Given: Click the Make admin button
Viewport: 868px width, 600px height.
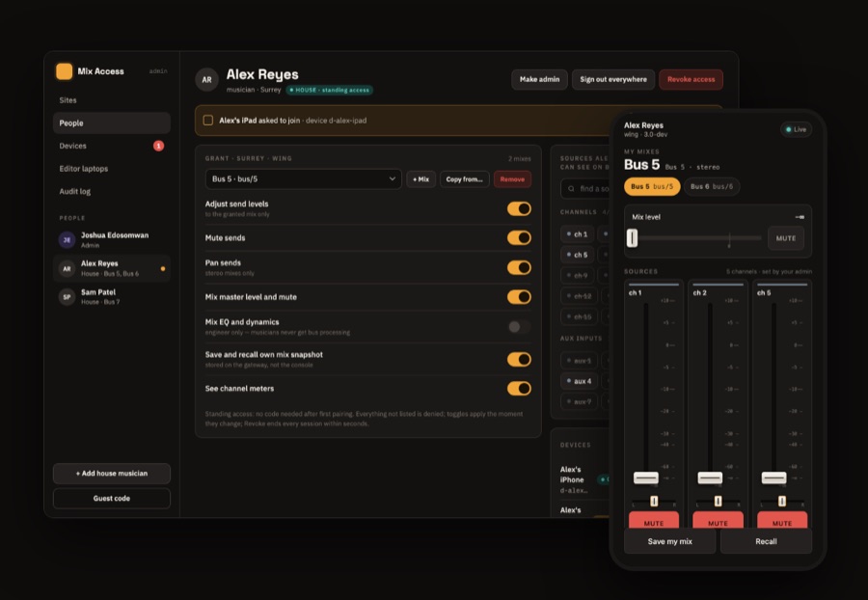Looking at the screenshot, I should point(539,79).
